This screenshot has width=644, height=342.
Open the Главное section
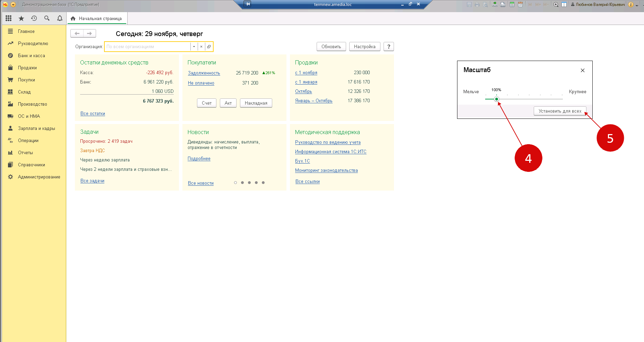click(x=34, y=31)
